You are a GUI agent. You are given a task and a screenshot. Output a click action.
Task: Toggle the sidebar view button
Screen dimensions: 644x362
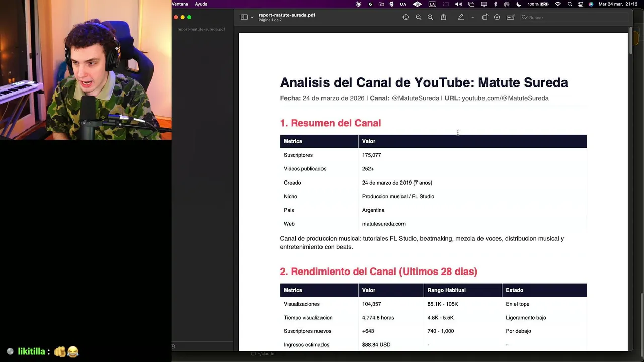tap(244, 17)
